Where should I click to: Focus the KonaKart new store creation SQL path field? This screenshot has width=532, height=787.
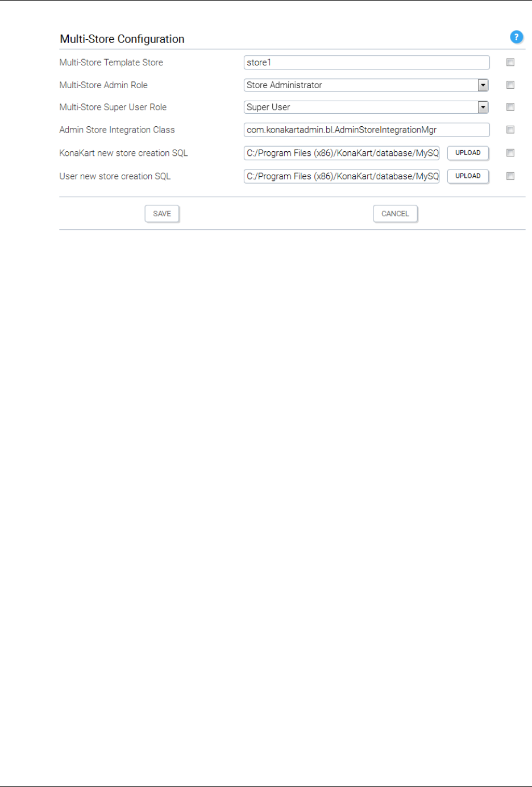(342, 153)
